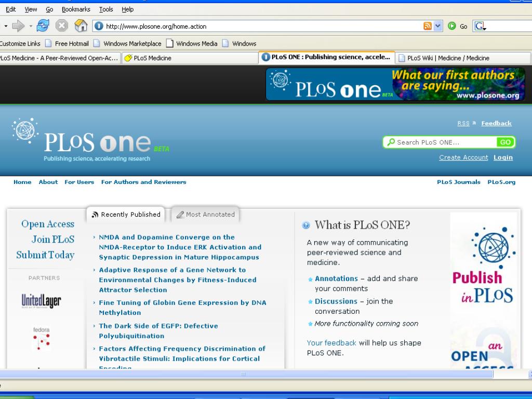Click the Submit Today sidebar link

coord(46,255)
